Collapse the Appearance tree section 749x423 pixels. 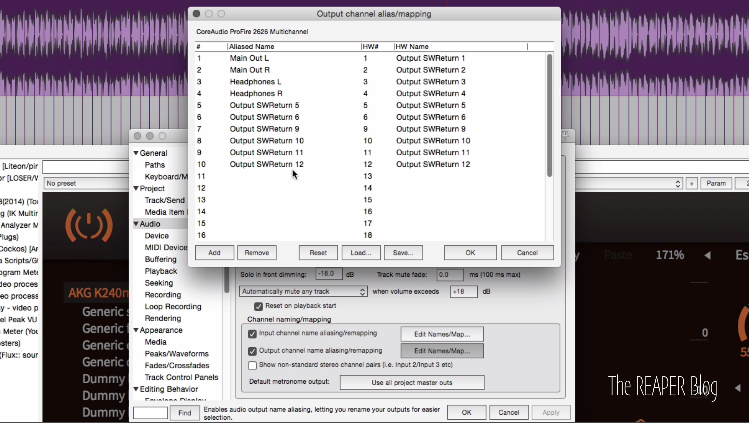136,330
